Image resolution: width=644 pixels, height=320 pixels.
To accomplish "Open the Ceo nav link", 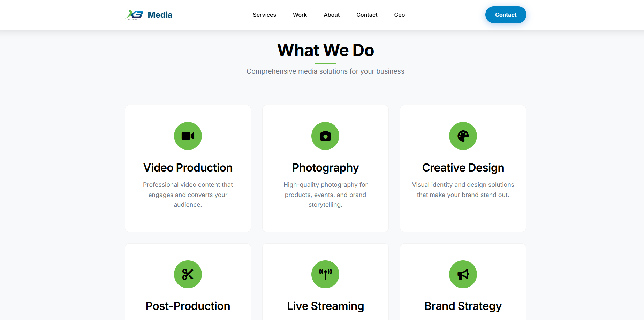I will tap(400, 15).
